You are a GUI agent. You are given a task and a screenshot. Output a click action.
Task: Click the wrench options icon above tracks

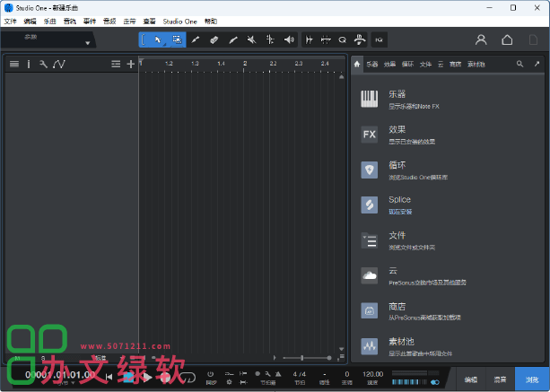click(x=43, y=65)
